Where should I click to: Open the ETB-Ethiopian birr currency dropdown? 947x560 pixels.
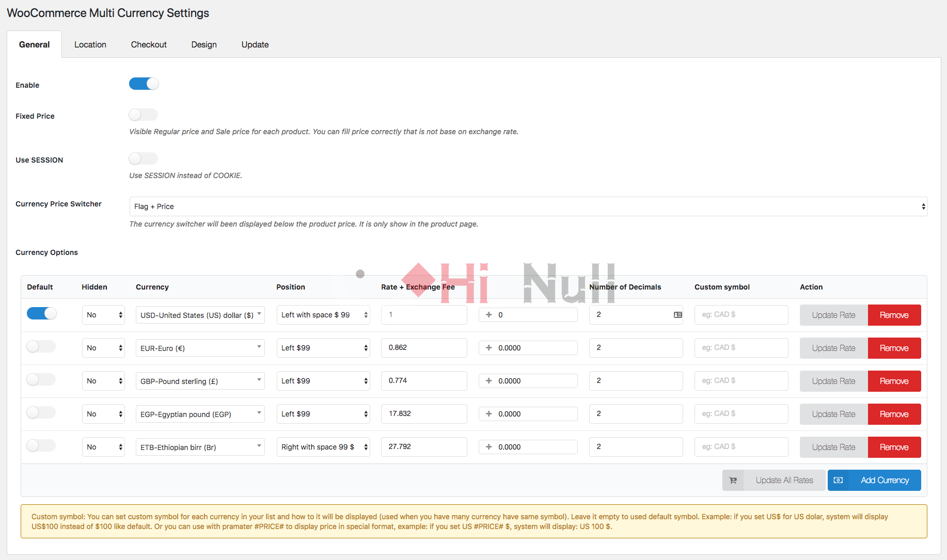(x=200, y=447)
